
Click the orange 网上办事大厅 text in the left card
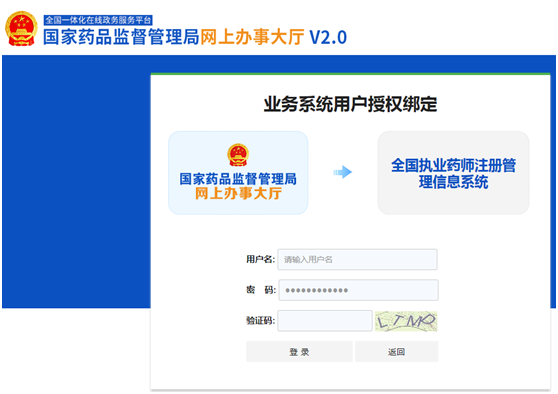(238, 193)
